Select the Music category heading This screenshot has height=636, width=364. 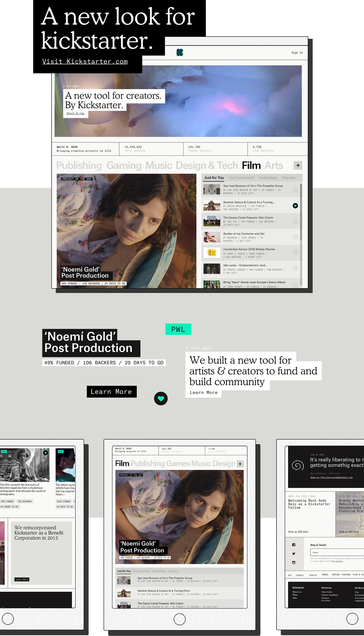pyautogui.click(x=158, y=166)
